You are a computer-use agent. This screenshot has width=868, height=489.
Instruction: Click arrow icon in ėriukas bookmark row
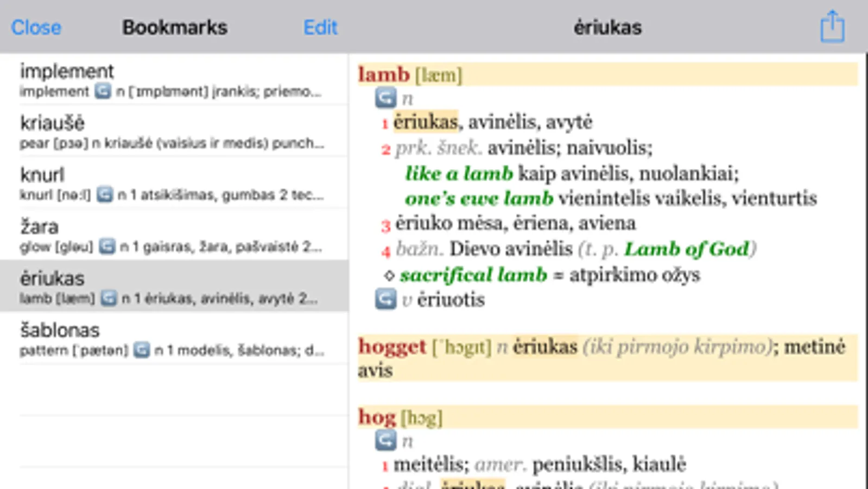tap(109, 298)
